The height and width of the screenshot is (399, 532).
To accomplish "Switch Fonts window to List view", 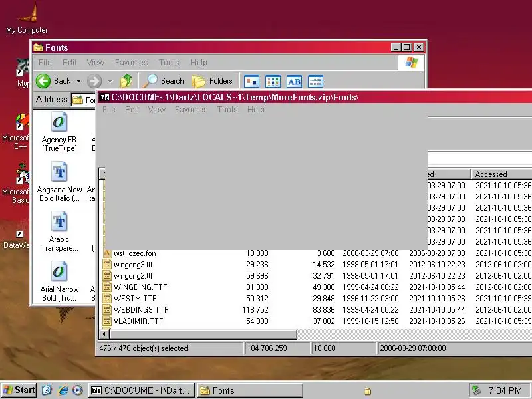I will coord(273,81).
